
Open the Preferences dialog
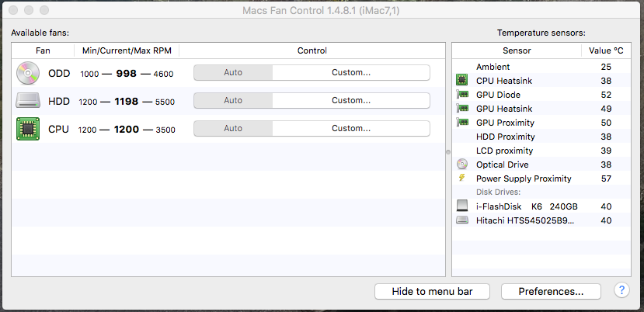tap(551, 292)
